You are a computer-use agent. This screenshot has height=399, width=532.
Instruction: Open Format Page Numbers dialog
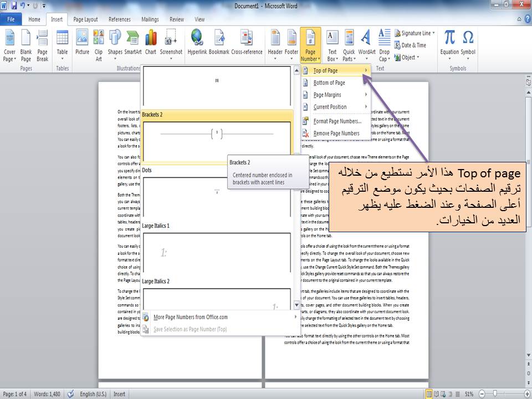pos(336,121)
